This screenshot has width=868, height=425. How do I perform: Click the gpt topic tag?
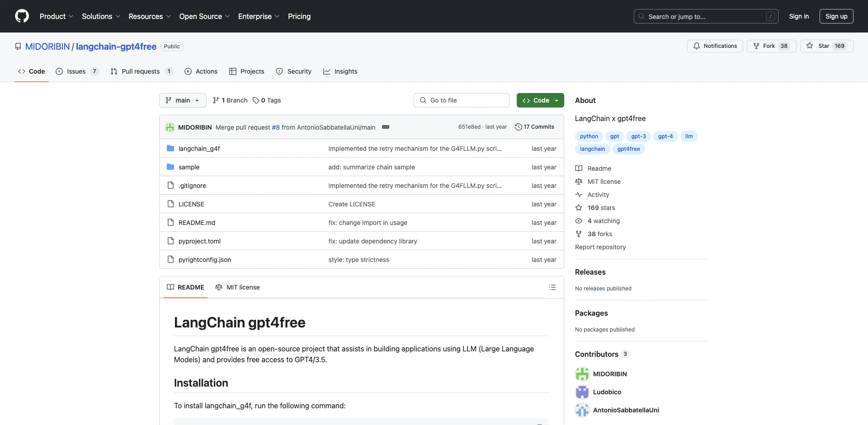click(614, 136)
